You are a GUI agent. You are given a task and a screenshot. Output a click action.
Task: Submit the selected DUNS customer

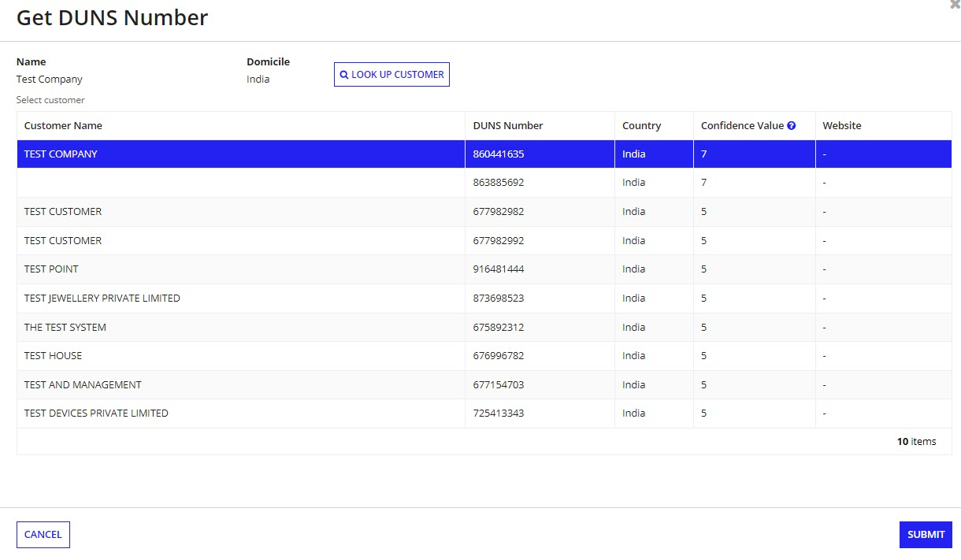pos(926,535)
